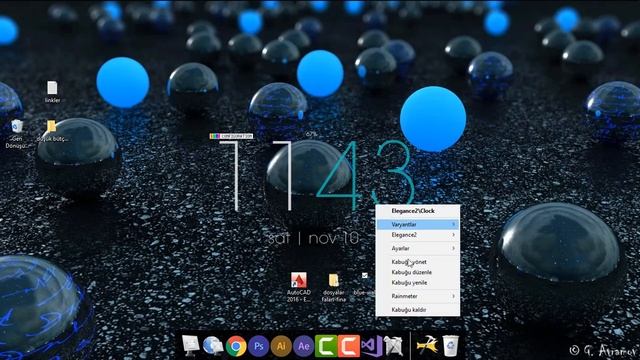This screenshot has width=640, height=360.
Task: Select the AutoCAD 2016 desktop shortcut
Action: (299, 287)
